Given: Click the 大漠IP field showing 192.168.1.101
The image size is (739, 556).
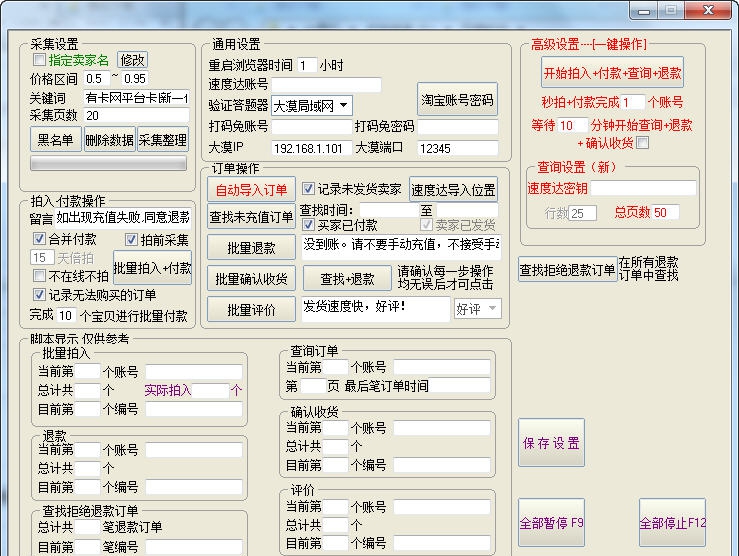Looking at the screenshot, I should click(x=311, y=148).
